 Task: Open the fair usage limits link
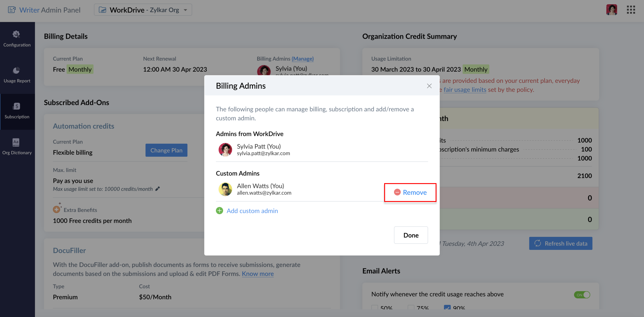click(x=465, y=90)
